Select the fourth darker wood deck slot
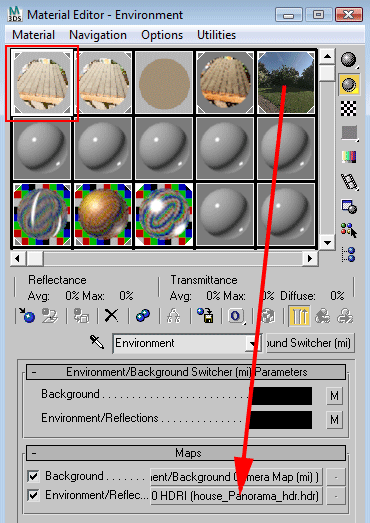370x523 pixels. (226, 82)
